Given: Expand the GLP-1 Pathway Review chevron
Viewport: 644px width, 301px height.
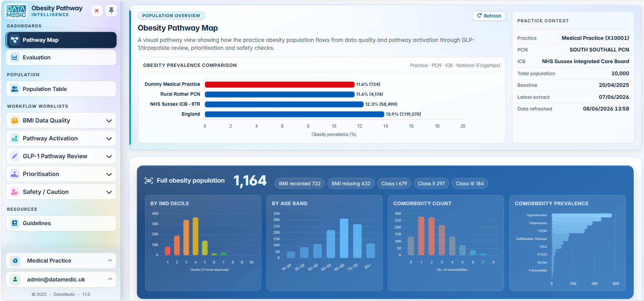Looking at the screenshot, I should tap(109, 157).
